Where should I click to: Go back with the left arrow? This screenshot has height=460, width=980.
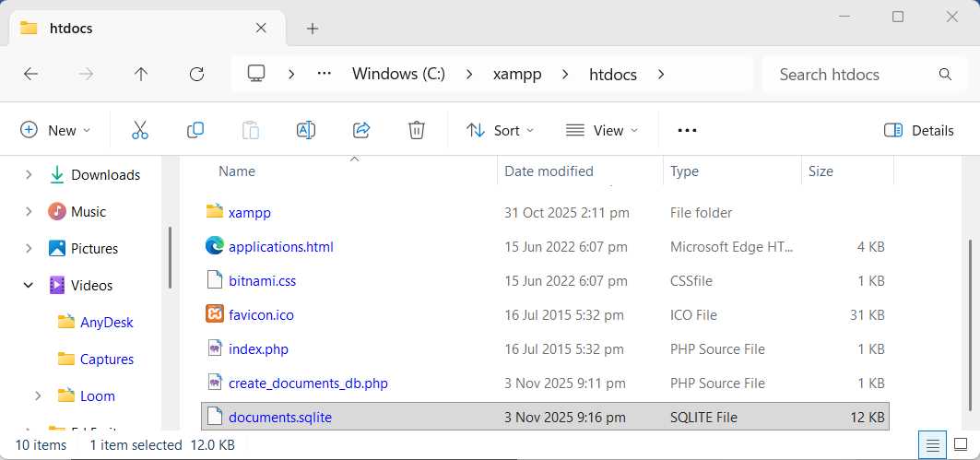pos(30,75)
